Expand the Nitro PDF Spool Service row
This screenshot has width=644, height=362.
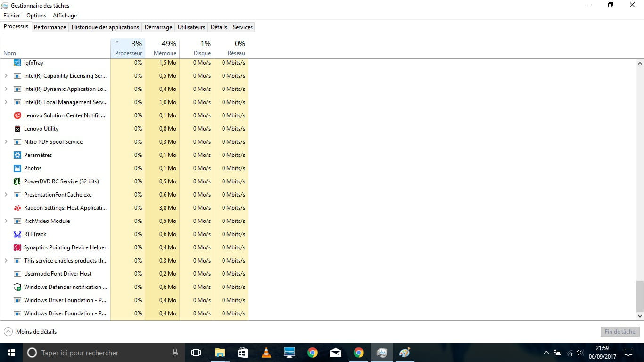[x=6, y=142]
